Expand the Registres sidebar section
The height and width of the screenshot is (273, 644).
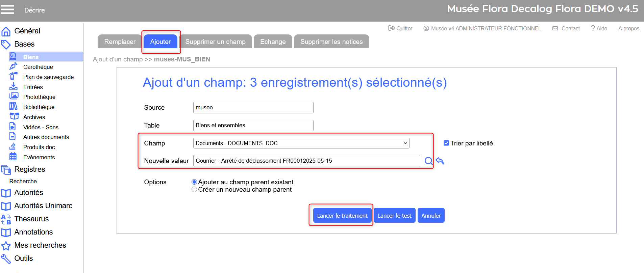(x=29, y=169)
